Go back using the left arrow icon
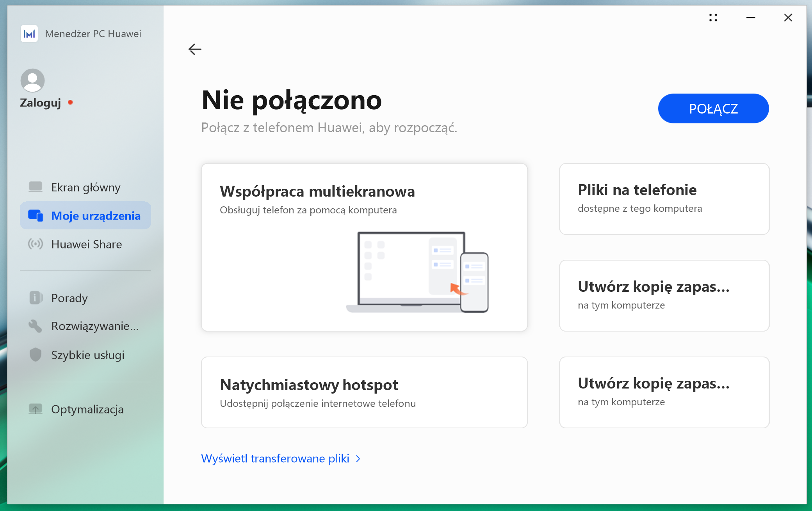Image resolution: width=812 pixels, height=511 pixels. pyautogui.click(x=195, y=49)
